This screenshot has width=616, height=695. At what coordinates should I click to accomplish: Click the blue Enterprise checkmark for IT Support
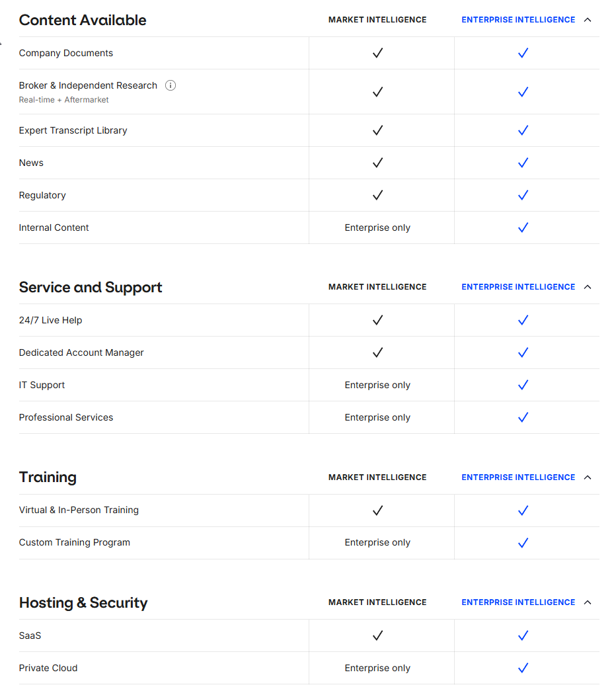tap(523, 385)
